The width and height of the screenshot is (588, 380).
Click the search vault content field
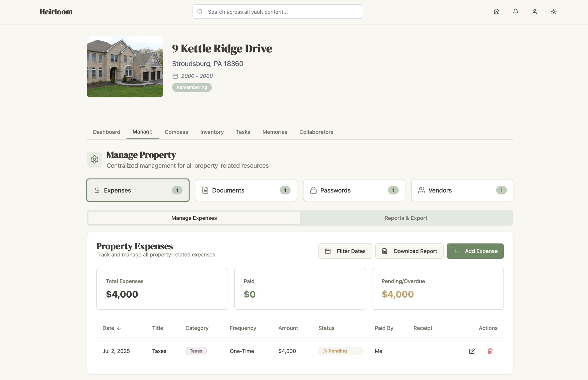point(277,12)
